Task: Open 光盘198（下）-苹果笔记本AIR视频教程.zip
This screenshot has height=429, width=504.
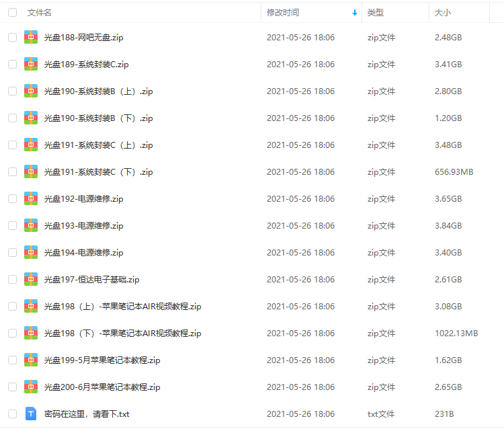Action: pyautogui.click(x=122, y=334)
